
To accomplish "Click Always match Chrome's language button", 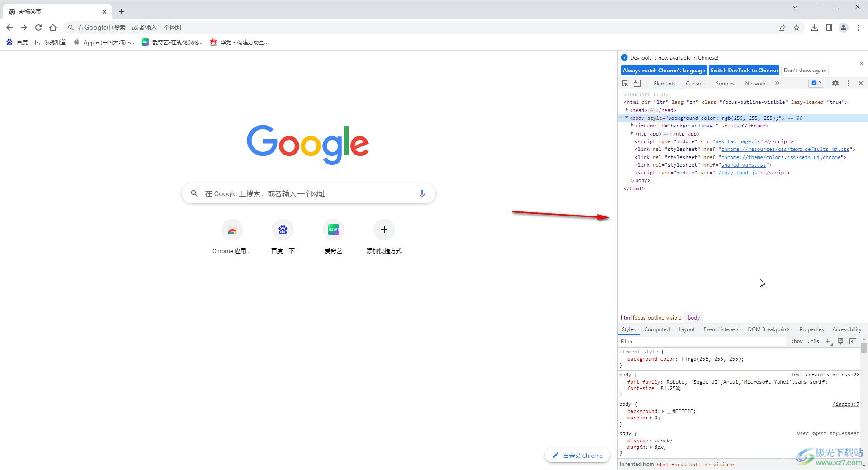I will [x=664, y=70].
